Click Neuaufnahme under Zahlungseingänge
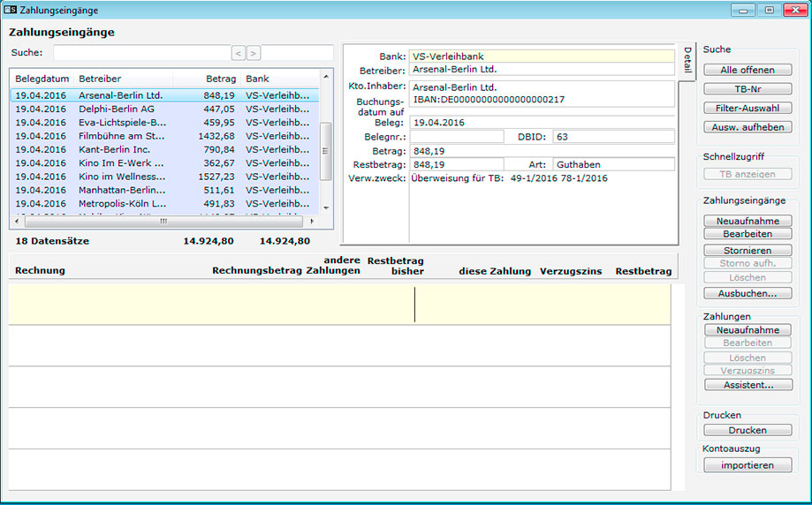The height and width of the screenshot is (505, 812). pyautogui.click(x=747, y=221)
